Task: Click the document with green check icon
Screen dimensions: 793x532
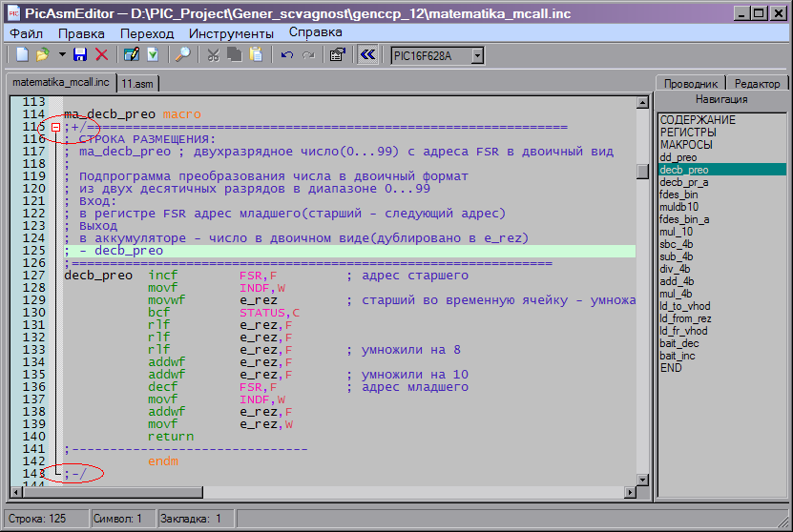Action: [x=153, y=54]
